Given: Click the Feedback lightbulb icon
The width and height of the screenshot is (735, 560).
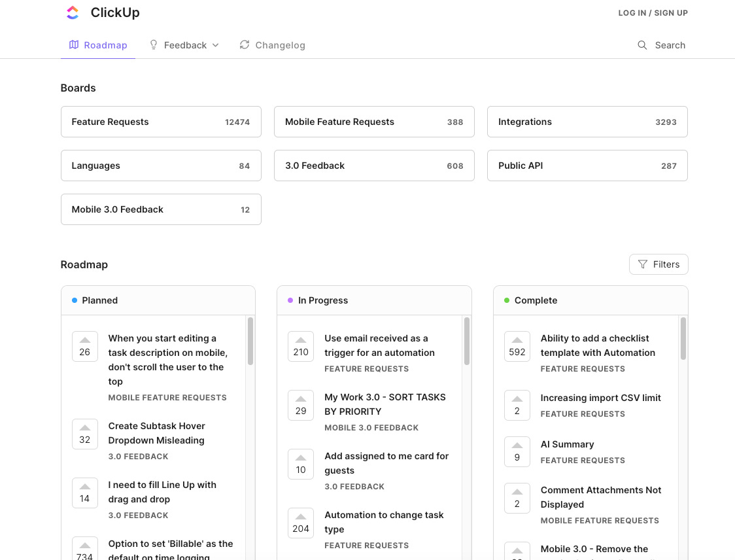Looking at the screenshot, I should pyautogui.click(x=153, y=44).
